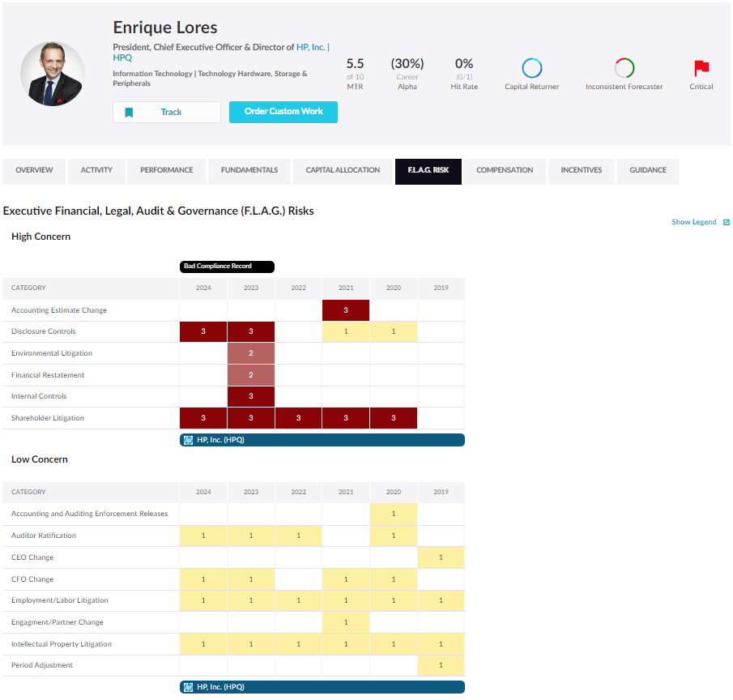Click HP logo icon in Low Concern bar
This screenshot has height=700, width=733.
coord(188,687)
